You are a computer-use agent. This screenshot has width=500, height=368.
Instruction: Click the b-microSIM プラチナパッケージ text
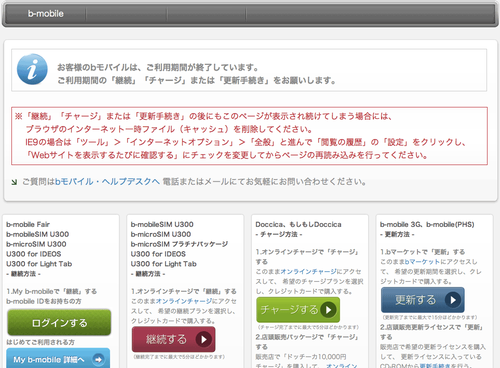[179, 244]
